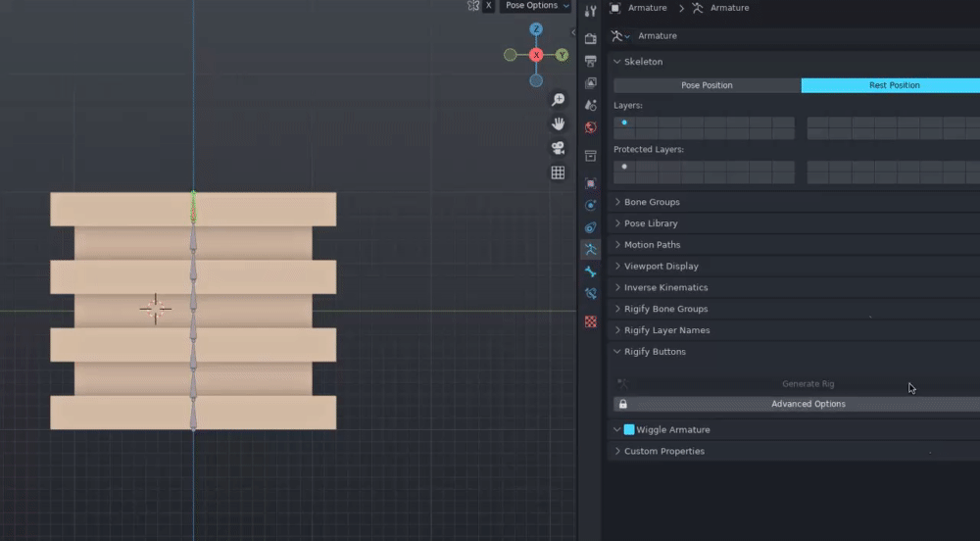Open the Texture properties tab

[x=591, y=321]
